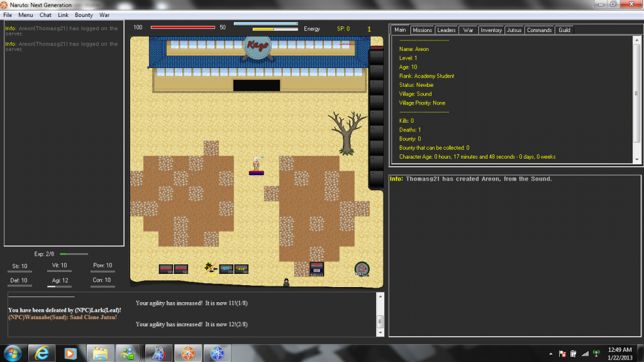Click the combat log scrollbar thumb

click(x=380, y=321)
